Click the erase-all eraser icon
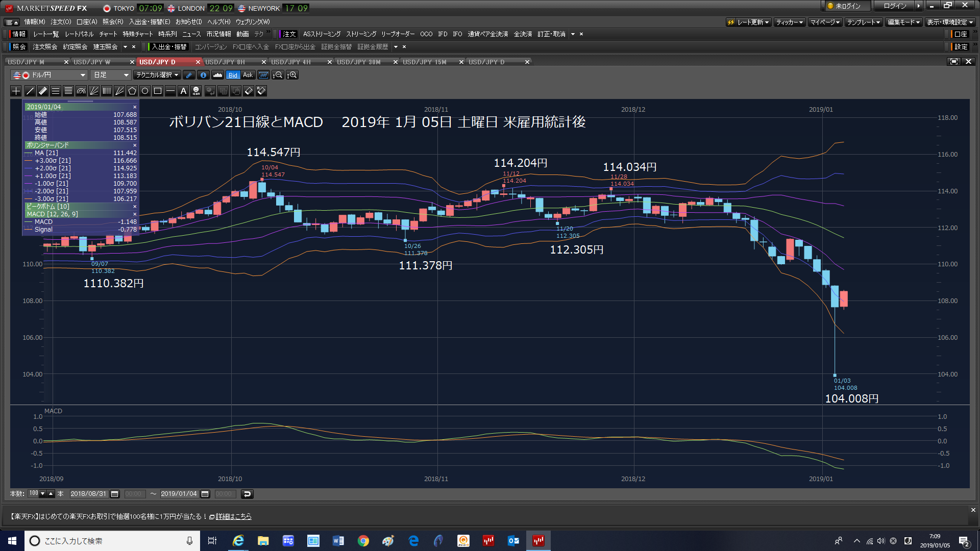 pos(261,91)
